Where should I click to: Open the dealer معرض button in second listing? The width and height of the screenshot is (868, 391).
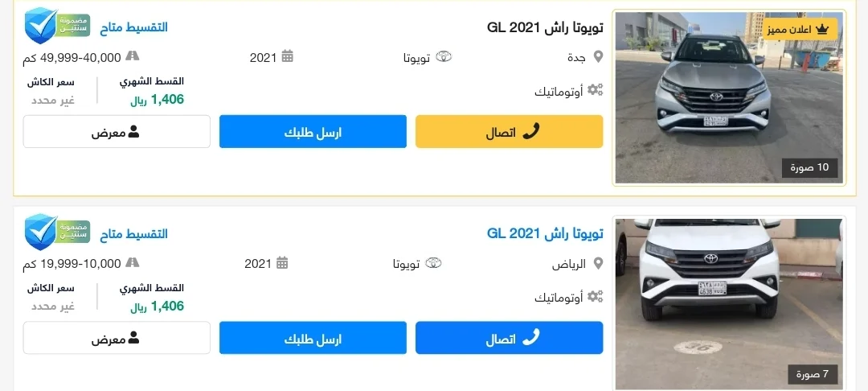(x=117, y=338)
